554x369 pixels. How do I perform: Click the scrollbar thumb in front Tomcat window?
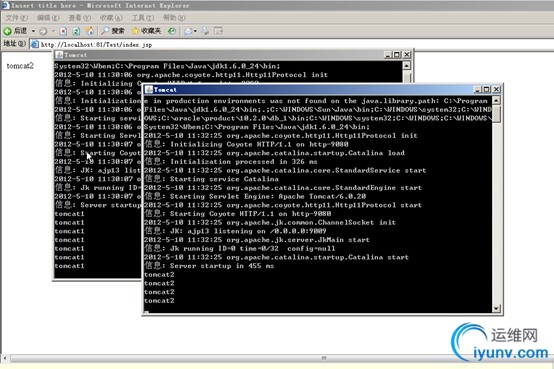(496, 114)
